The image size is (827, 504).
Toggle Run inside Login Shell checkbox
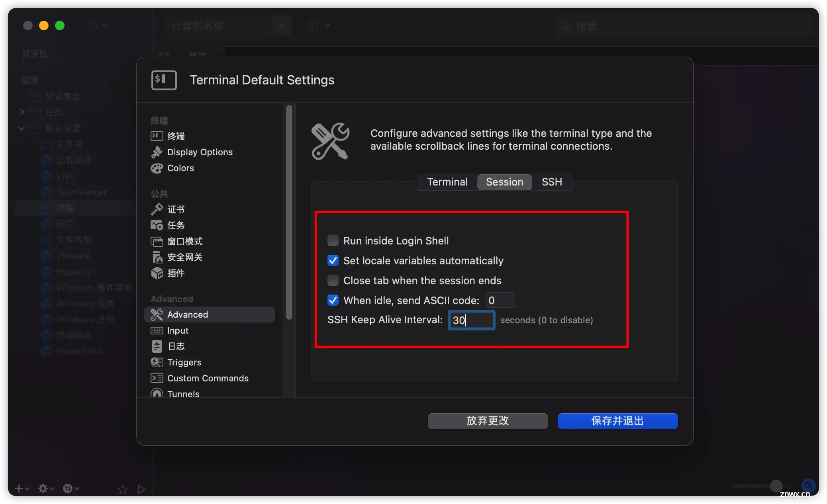pyautogui.click(x=333, y=240)
